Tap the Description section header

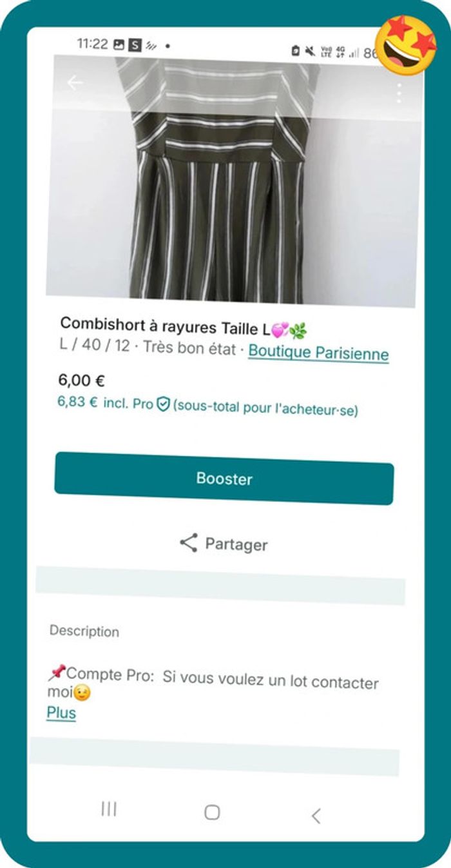(84, 631)
